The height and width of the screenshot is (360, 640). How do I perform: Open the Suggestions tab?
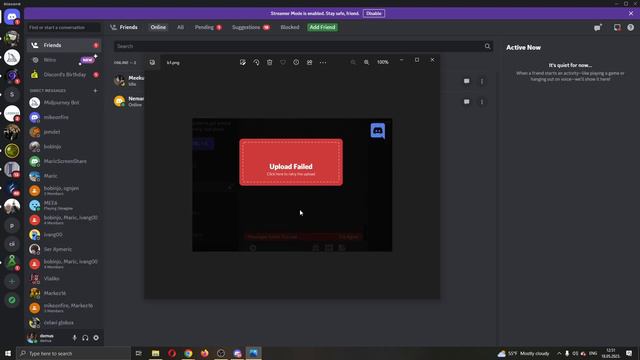point(251,27)
